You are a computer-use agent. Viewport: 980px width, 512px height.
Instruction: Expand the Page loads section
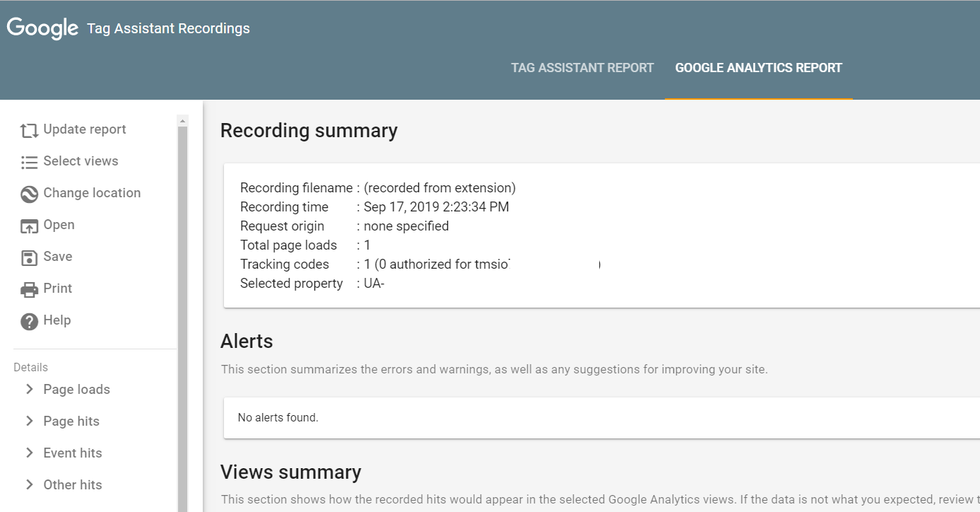coord(30,389)
